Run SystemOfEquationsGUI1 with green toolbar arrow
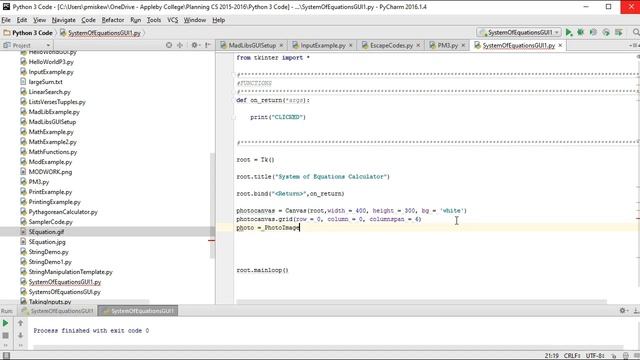 click(569, 32)
